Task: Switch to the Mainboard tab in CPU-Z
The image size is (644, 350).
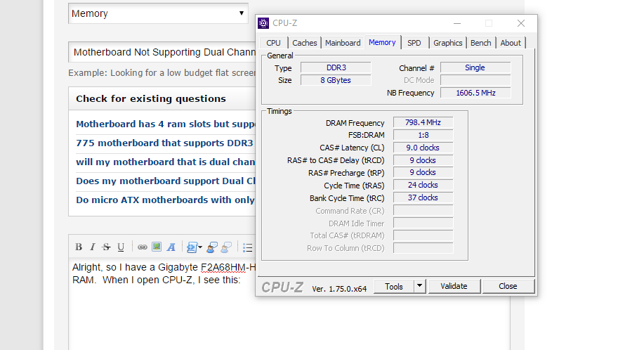Action: (343, 43)
